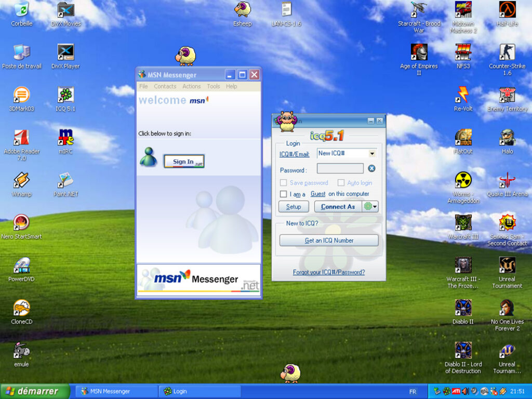Select the Halo desktop icon
The height and width of the screenshot is (399, 532).
tap(507, 142)
